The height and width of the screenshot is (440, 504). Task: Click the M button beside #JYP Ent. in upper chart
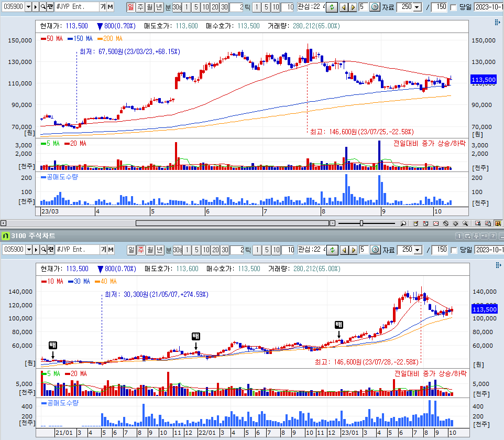pos(110,7)
